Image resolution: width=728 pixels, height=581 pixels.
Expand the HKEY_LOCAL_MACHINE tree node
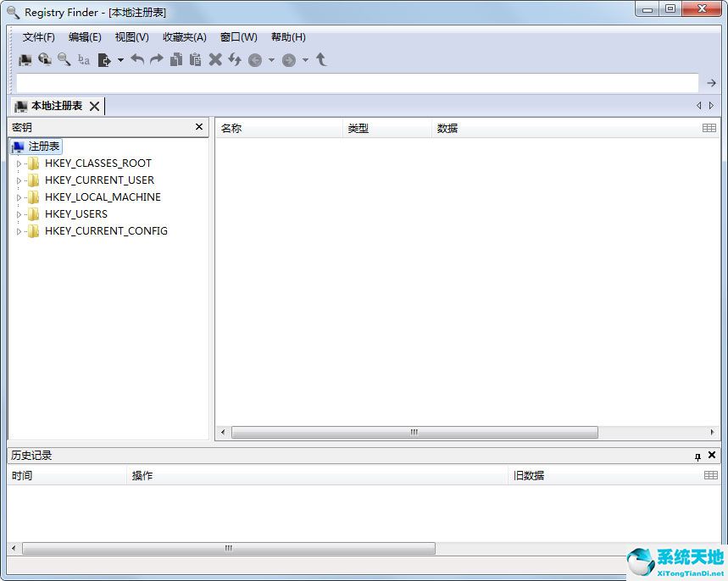pos(19,197)
